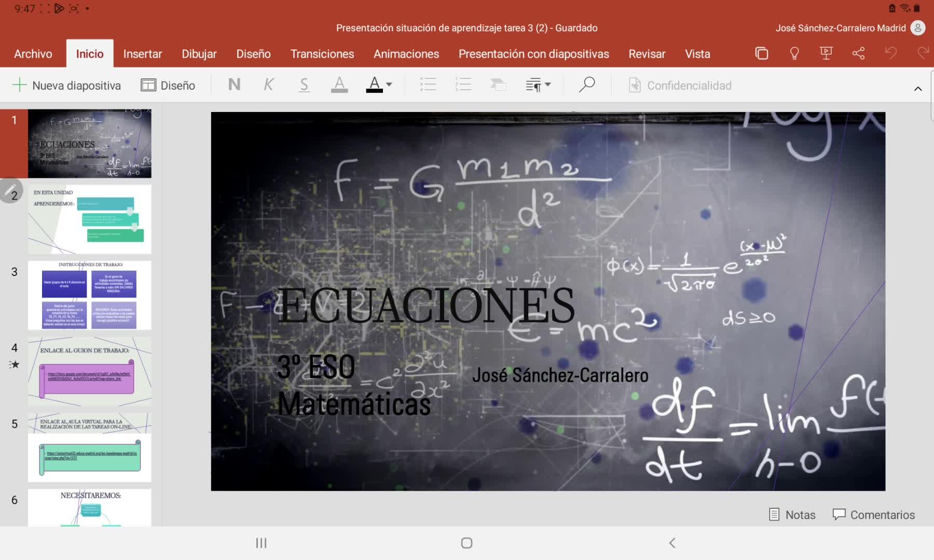Switch to the Animaciones tab

[406, 54]
